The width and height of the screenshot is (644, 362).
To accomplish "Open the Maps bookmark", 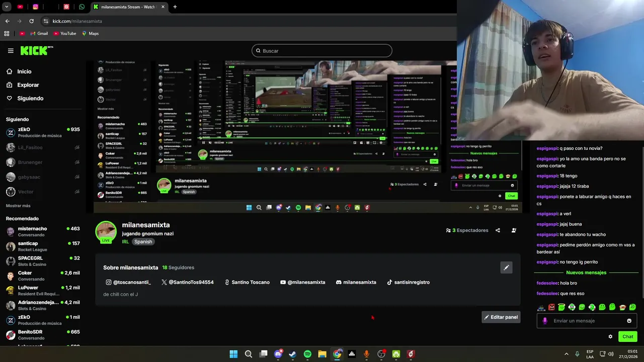I will coord(90,34).
